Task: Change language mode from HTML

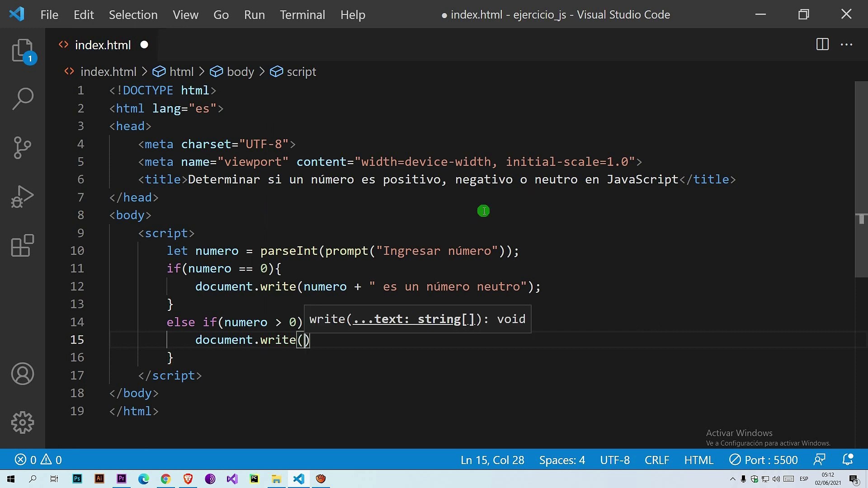Action: pyautogui.click(x=698, y=460)
